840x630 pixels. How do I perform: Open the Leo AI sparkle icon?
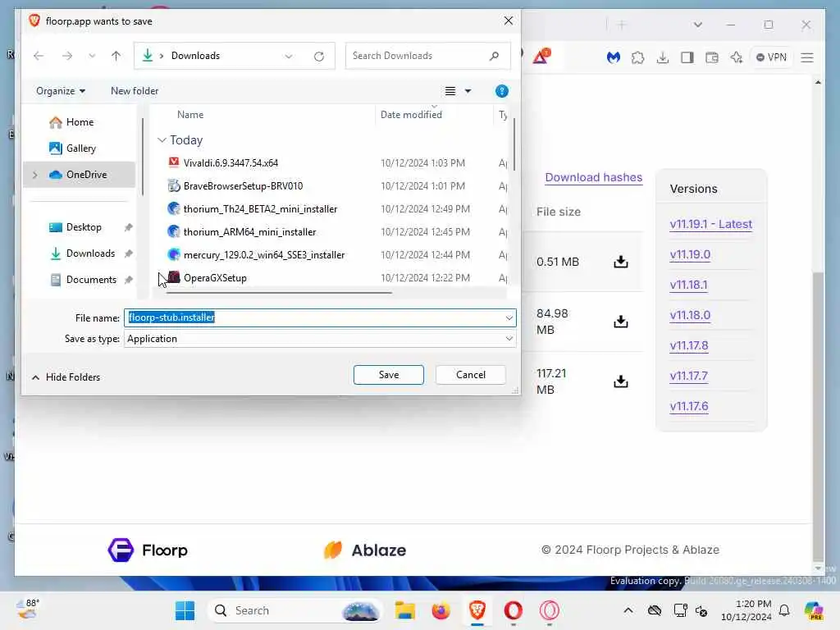(736, 57)
